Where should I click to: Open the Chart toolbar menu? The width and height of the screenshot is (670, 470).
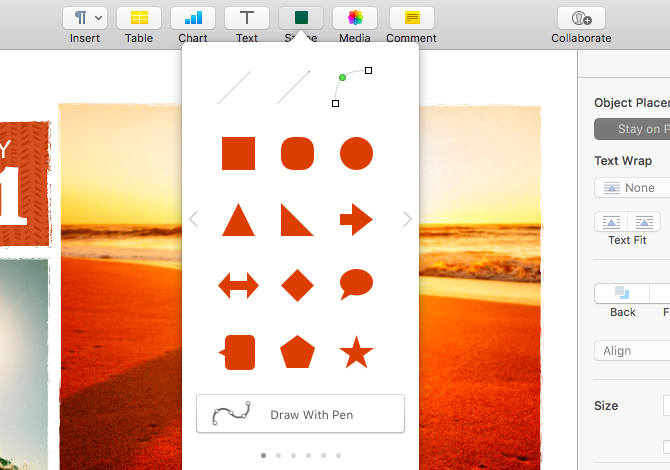(x=193, y=18)
